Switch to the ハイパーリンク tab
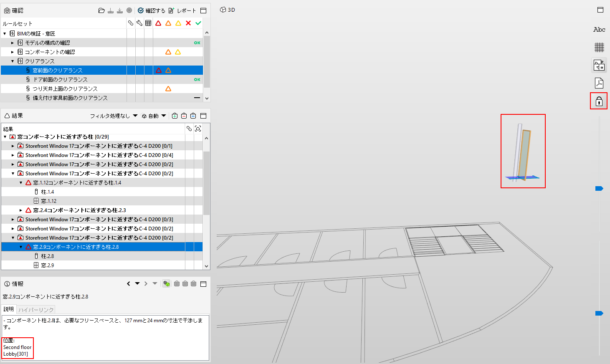The image size is (610, 364). (x=36, y=310)
